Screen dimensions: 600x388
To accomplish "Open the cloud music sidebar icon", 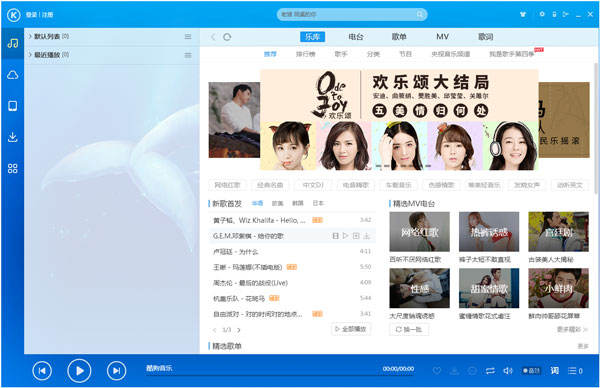I will (13, 75).
